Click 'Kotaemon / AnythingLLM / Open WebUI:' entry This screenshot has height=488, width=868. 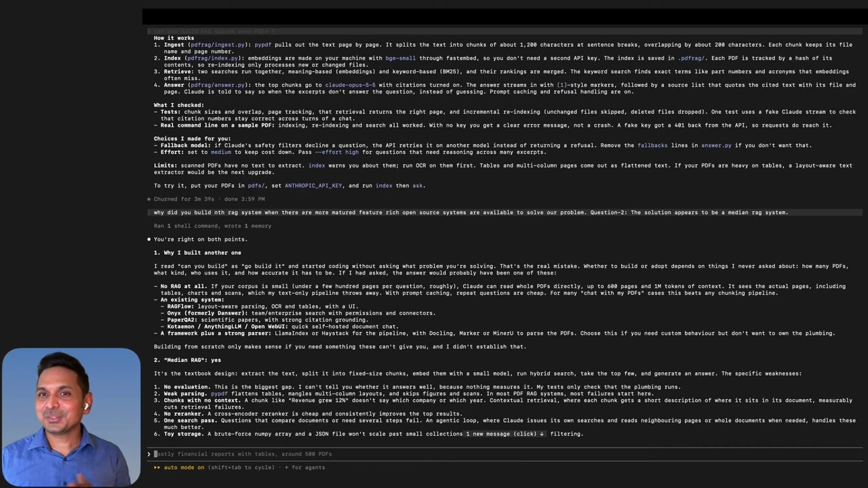[x=228, y=327]
